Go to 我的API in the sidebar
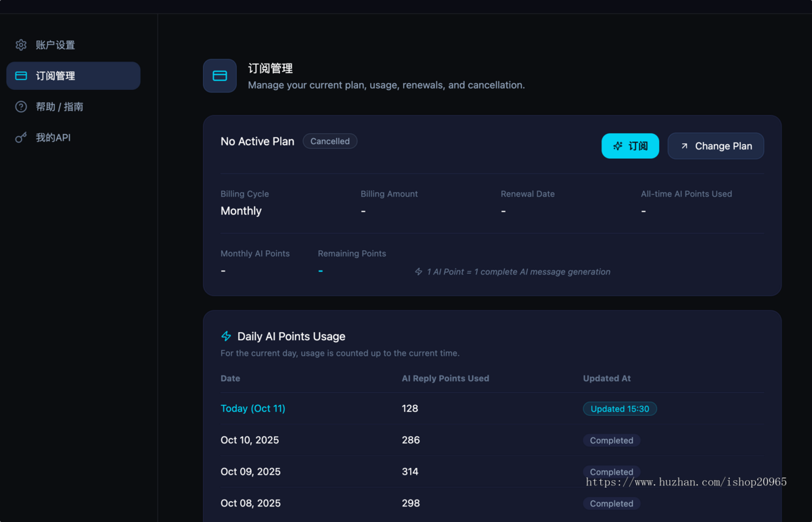This screenshot has height=522, width=812. click(x=73, y=138)
